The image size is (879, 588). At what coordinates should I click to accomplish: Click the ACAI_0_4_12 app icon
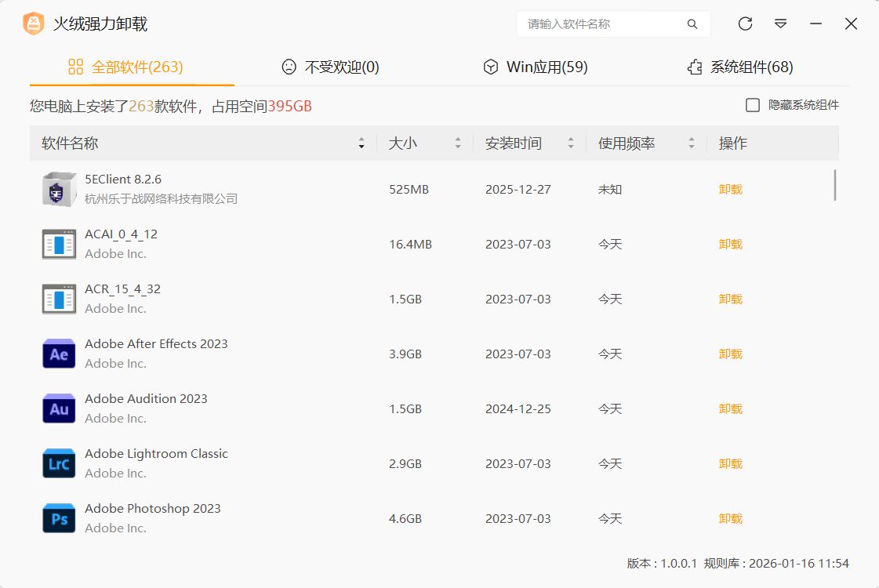point(59,244)
